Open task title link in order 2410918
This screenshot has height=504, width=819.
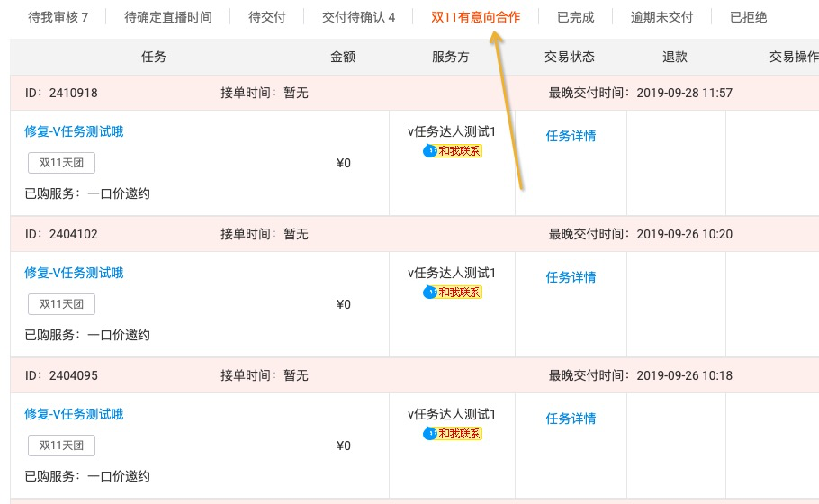pos(74,131)
